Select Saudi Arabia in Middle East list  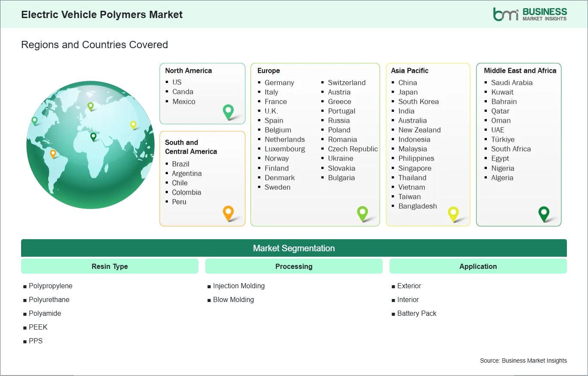[512, 83]
